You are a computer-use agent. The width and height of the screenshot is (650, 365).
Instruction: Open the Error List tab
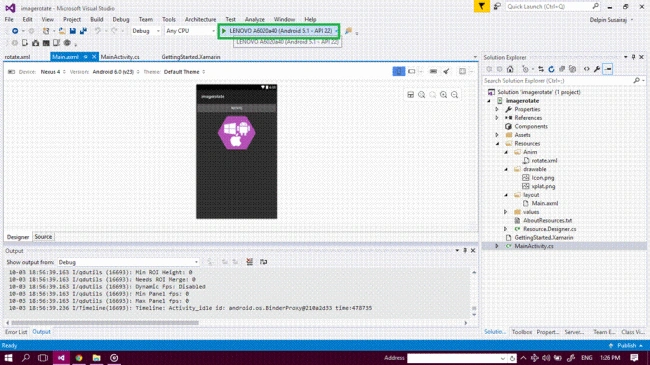[16, 332]
